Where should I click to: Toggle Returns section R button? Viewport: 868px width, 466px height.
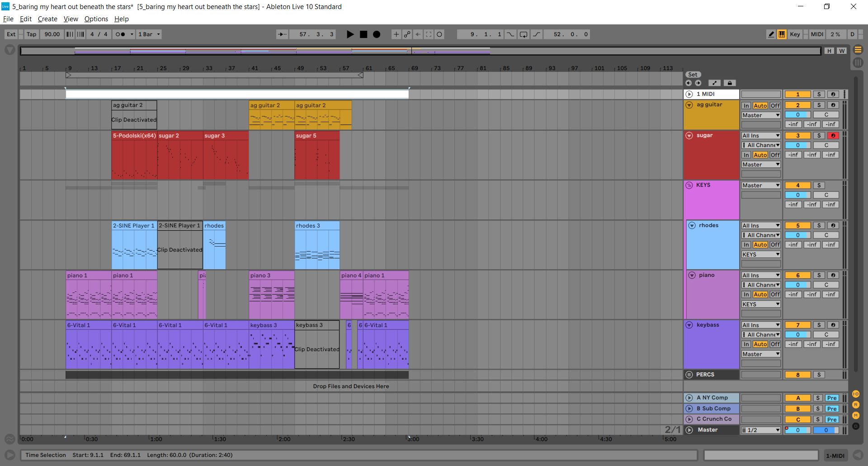pyautogui.click(x=856, y=405)
